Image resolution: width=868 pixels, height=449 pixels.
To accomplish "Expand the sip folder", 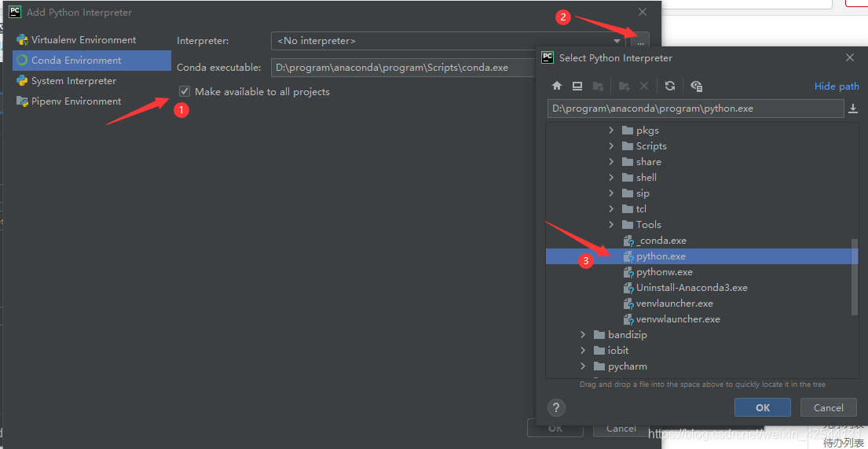I will [x=611, y=193].
